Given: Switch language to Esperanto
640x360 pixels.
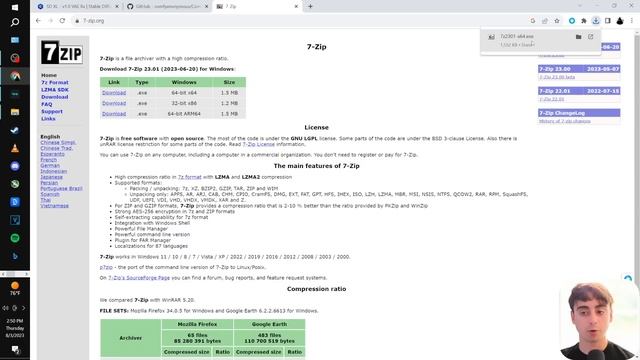Looking at the screenshot, I should (52, 154).
